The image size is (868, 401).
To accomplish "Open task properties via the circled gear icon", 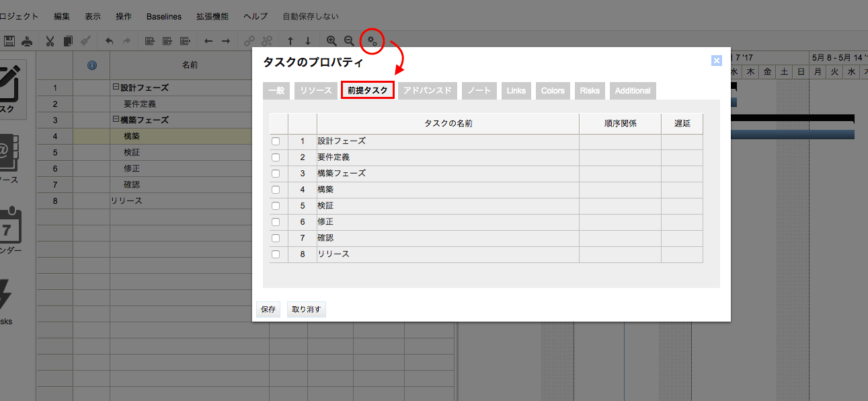I will pyautogui.click(x=372, y=40).
